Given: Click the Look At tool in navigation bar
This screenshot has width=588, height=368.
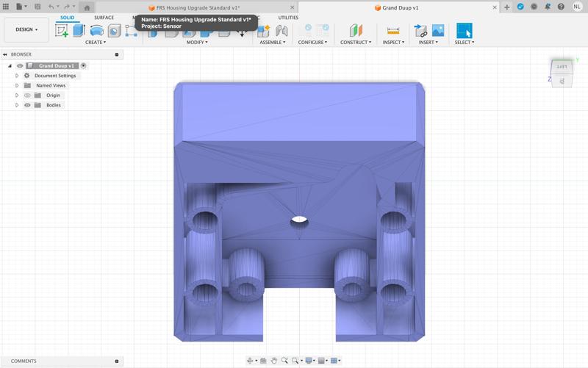Looking at the screenshot, I should click(x=263, y=361).
